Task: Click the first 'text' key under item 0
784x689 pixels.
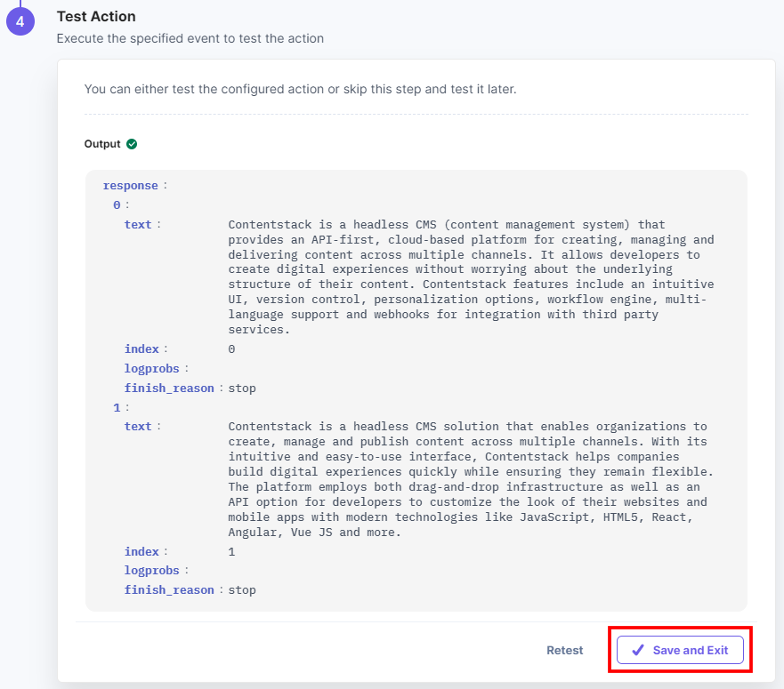Action: tap(138, 225)
